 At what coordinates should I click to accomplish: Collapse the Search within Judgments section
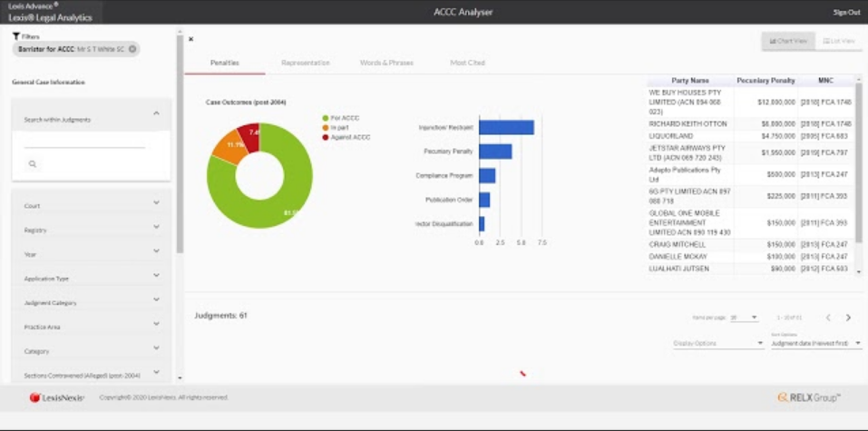(x=156, y=113)
